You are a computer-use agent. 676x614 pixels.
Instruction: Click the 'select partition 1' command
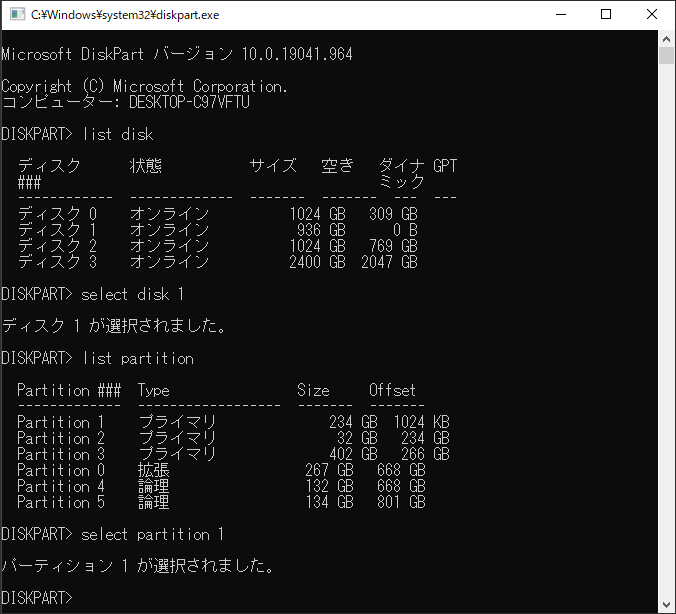(x=153, y=534)
